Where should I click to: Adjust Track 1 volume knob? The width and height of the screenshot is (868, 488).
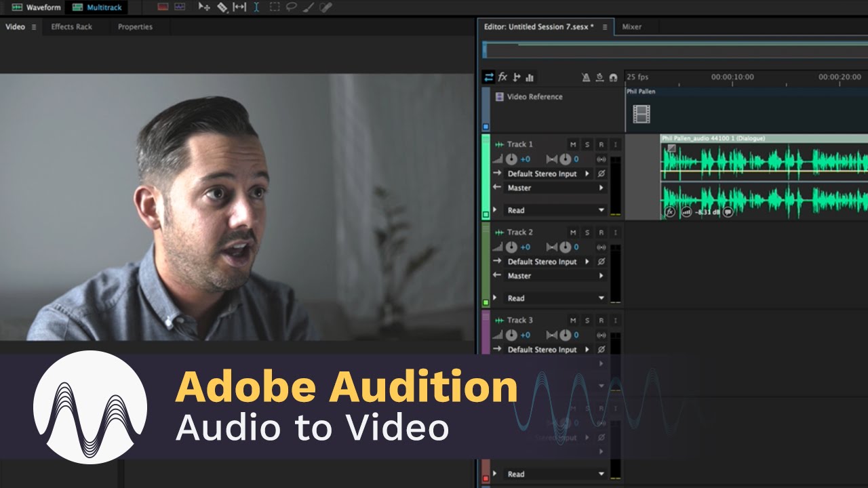tap(511, 159)
